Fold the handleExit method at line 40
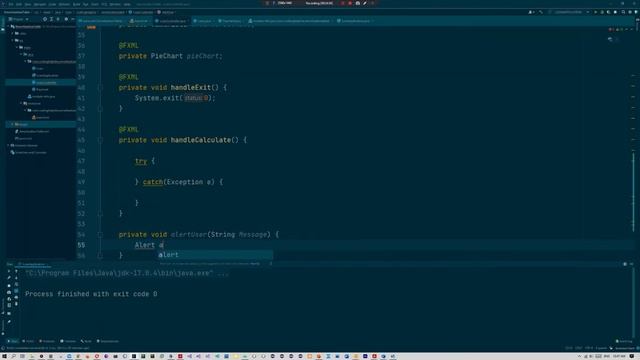Screen dimensions: 640x360 pyautogui.click(x=100, y=87)
